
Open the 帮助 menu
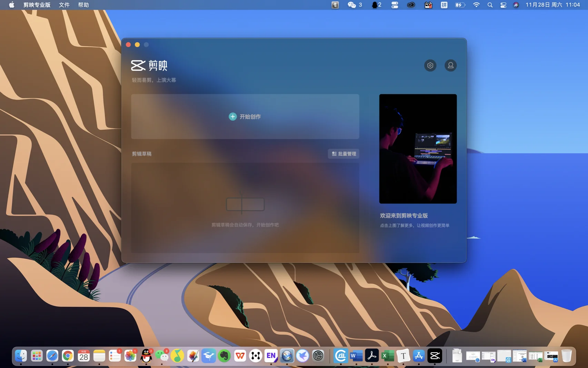(83, 5)
